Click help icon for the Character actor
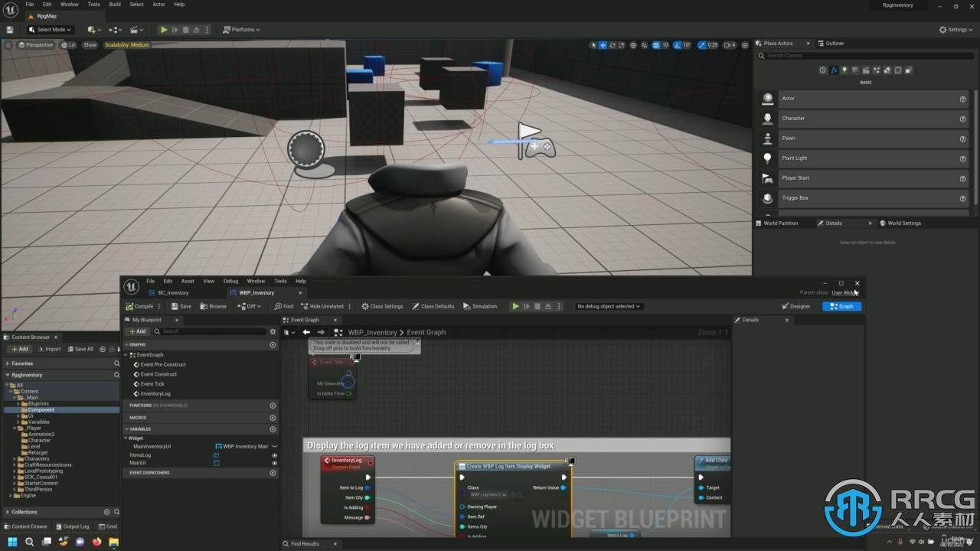Viewport: 980px width, 551px height. pyautogui.click(x=963, y=119)
